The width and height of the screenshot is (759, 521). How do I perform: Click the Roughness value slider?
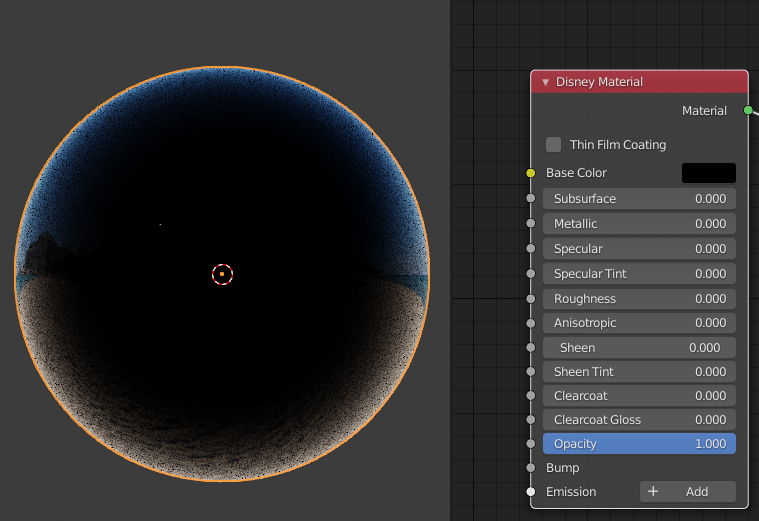(x=639, y=299)
